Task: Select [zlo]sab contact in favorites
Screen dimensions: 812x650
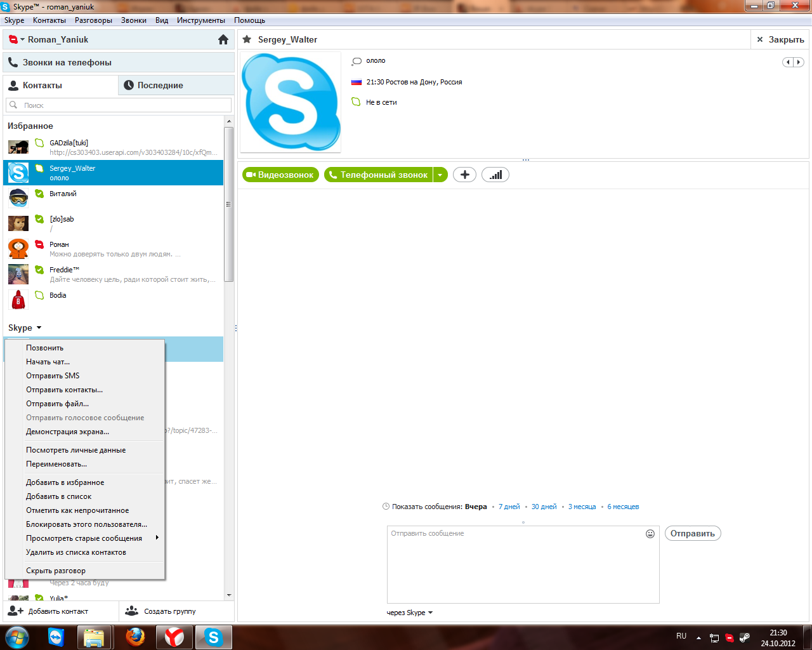Action: [x=114, y=223]
